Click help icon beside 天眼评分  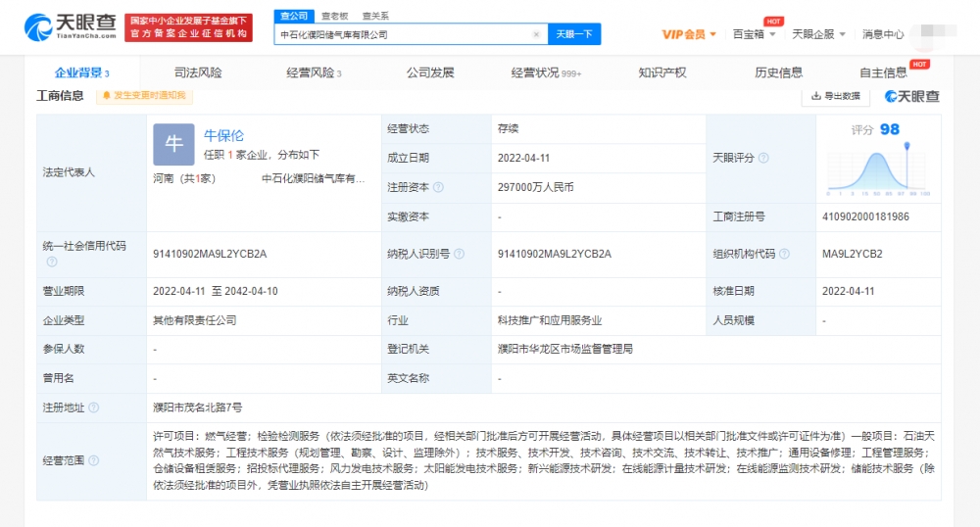pyautogui.click(x=763, y=158)
